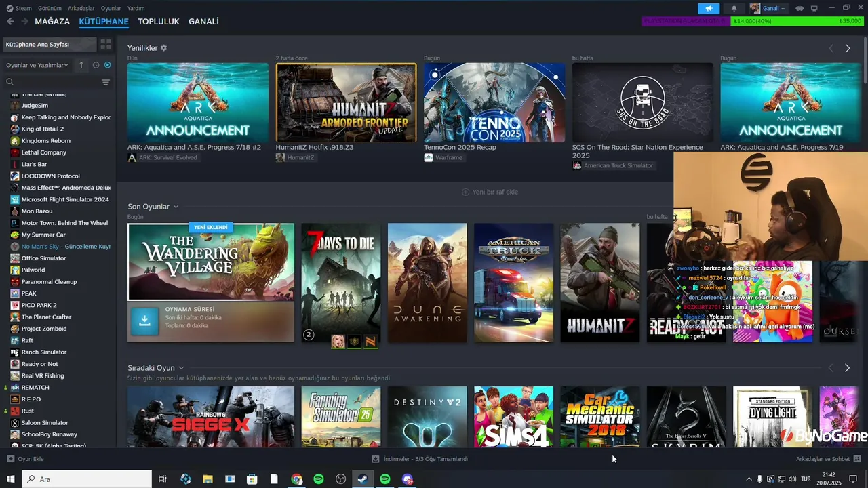The height and width of the screenshot is (488, 868).
Task: Open the Arkadaşlar menu
Action: 81,8
